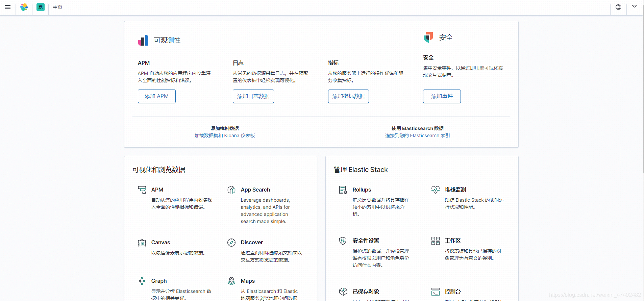The height and width of the screenshot is (301, 644).
Task: Open the 堆栈监测 title
Action: pyautogui.click(x=455, y=190)
